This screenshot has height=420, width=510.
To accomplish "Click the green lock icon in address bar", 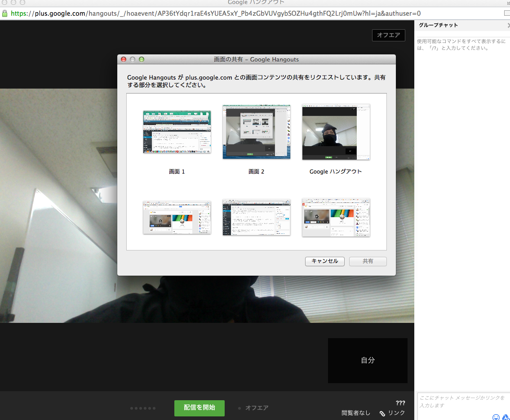I will coord(4,13).
